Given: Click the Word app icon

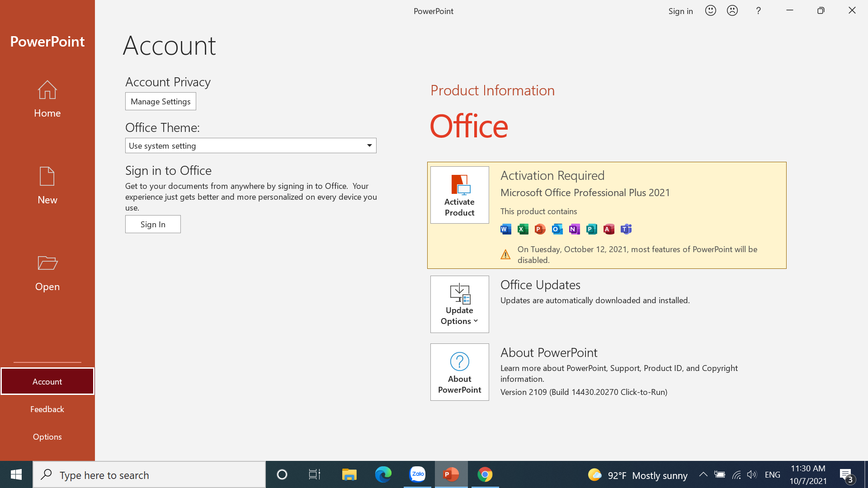Looking at the screenshot, I should point(506,229).
